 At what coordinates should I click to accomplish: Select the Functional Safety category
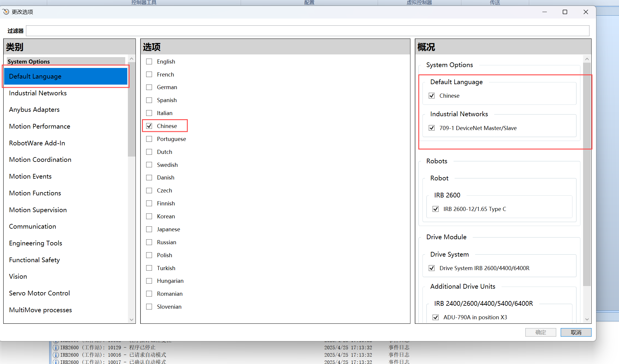[34, 260]
